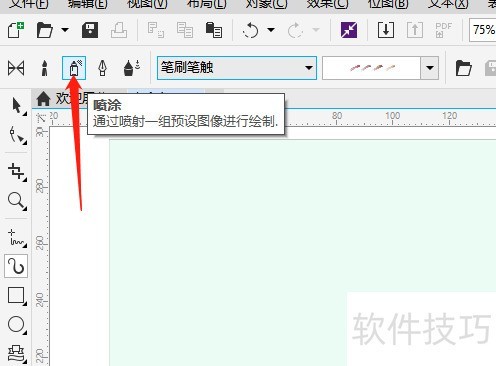496x366 pixels.
Task: Select the preset artistic media mode
Action: pos(16,68)
